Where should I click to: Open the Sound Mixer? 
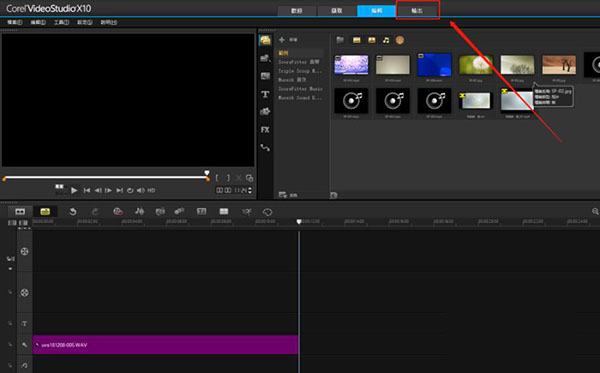(139, 212)
